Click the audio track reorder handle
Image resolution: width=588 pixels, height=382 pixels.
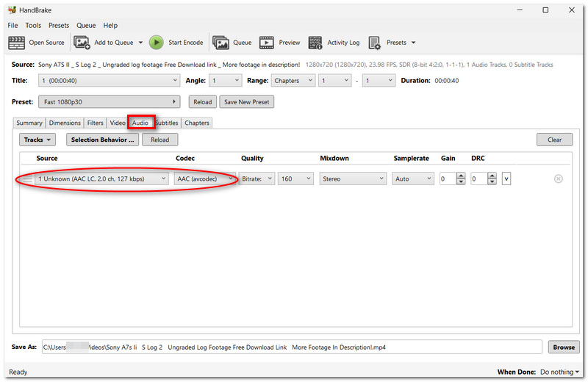28,179
